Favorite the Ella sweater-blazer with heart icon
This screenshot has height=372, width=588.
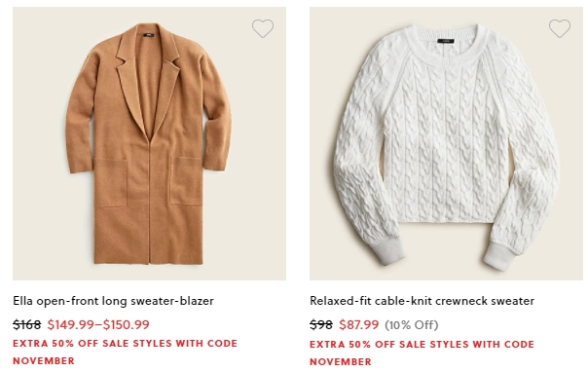[x=263, y=28]
